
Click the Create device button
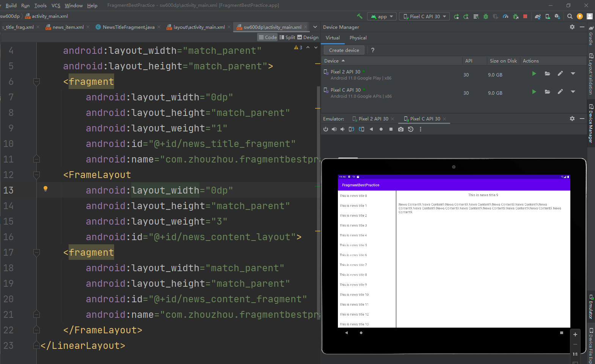344,50
